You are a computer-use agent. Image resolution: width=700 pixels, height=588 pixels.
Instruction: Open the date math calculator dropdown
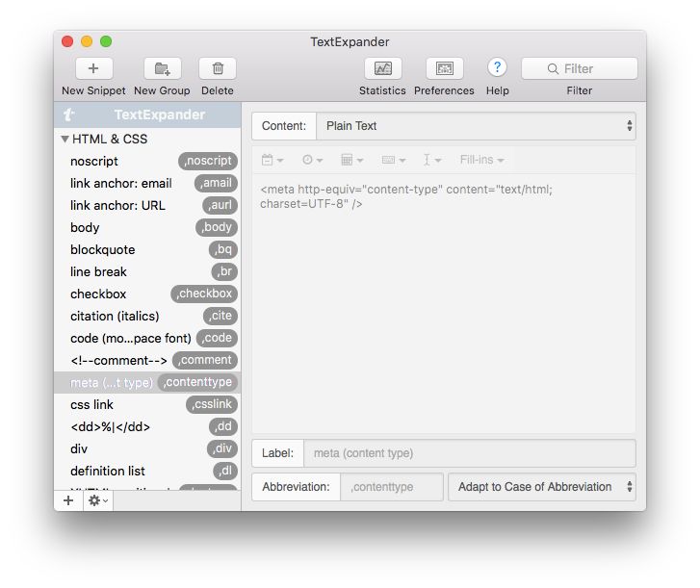351,160
